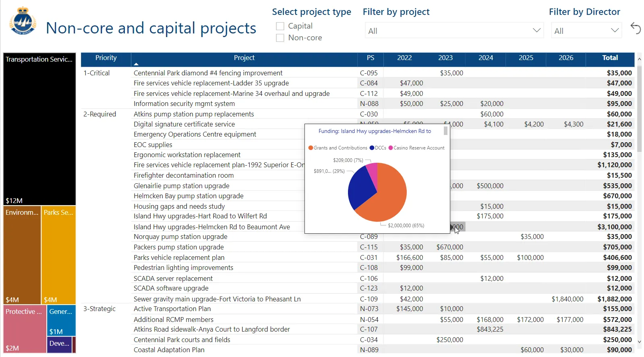Open the Filter by Director dropdown
644x357 pixels.
(x=586, y=31)
